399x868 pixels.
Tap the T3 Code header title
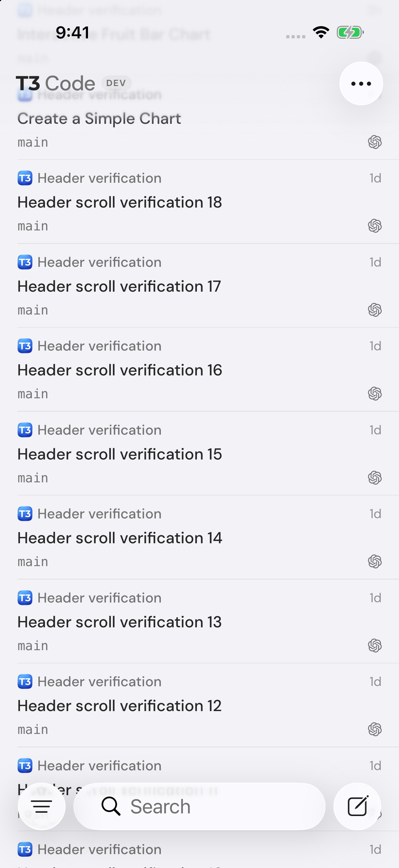tap(56, 83)
